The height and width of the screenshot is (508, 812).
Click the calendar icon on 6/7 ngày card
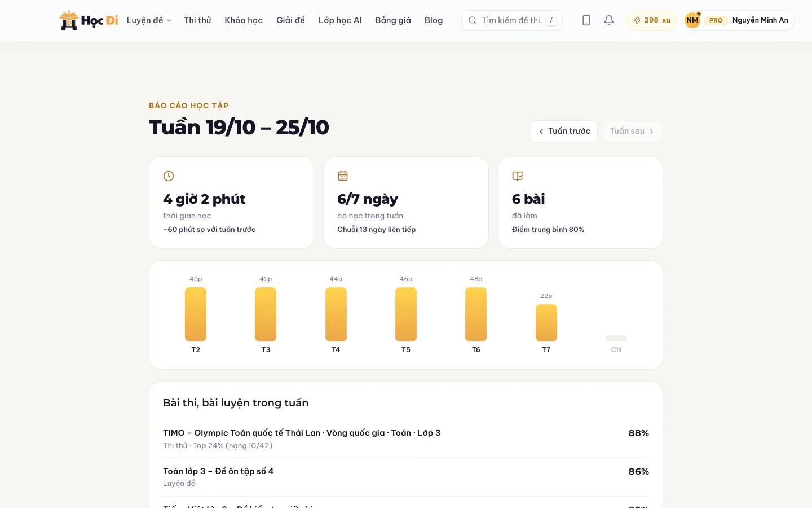tap(343, 176)
